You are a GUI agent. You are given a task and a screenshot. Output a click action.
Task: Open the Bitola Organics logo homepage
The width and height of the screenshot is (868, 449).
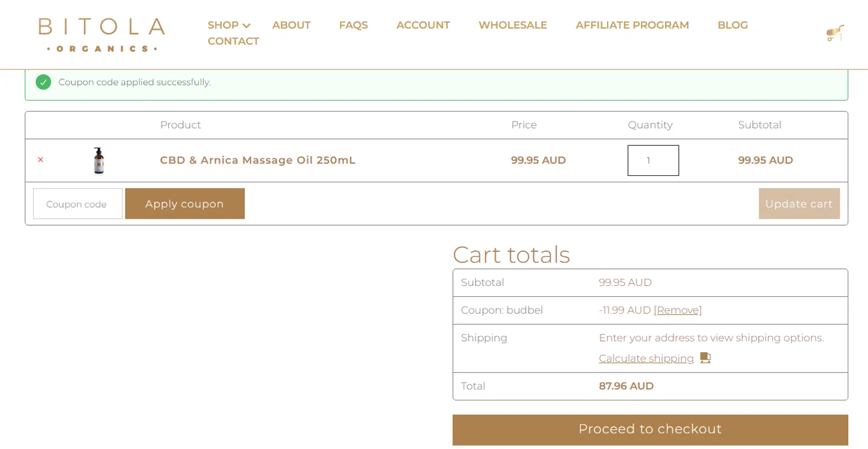pos(102,35)
